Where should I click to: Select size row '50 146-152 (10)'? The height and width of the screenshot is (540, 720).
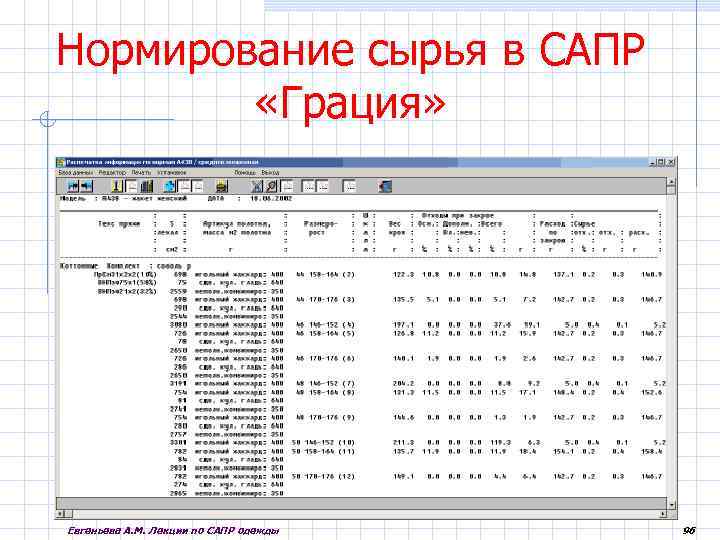(x=324, y=443)
